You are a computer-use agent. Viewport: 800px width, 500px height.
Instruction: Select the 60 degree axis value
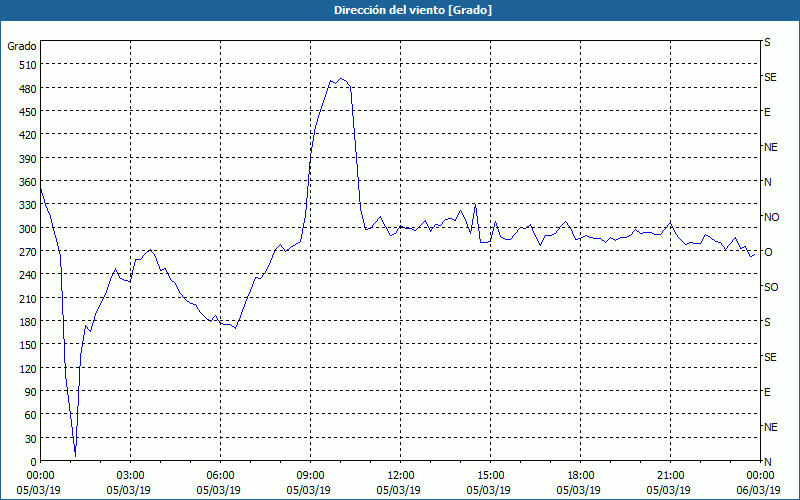(x=31, y=415)
